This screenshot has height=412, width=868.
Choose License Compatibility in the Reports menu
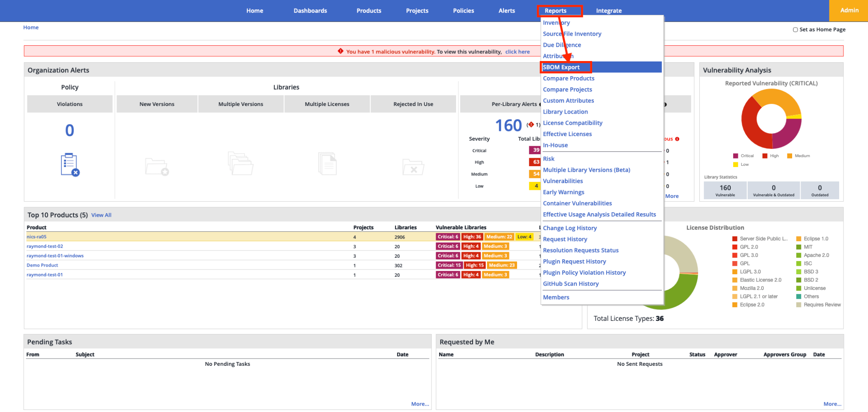point(573,123)
